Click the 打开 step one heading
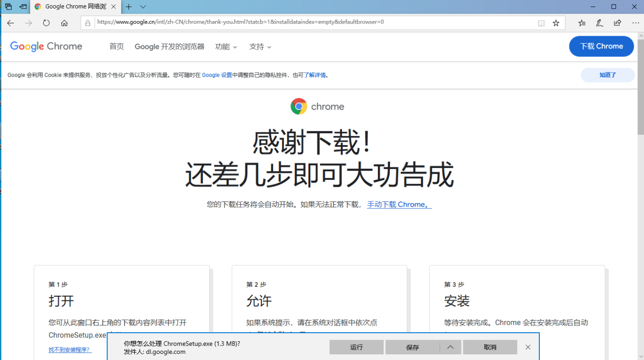 (x=61, y=301)
